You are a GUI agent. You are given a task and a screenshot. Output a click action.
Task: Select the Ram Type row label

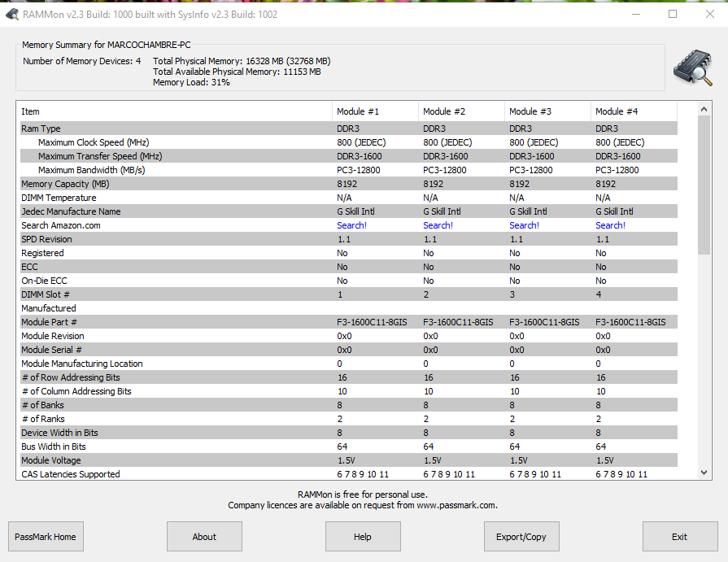click(41, 129)
